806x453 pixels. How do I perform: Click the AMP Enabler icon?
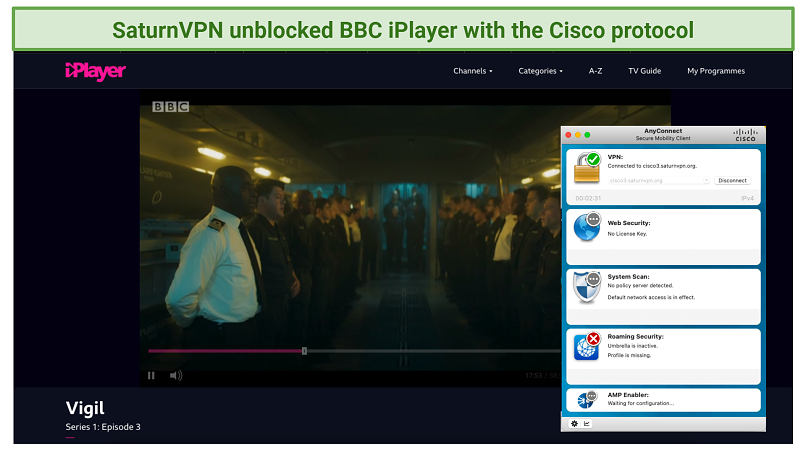tap(586, 399)
